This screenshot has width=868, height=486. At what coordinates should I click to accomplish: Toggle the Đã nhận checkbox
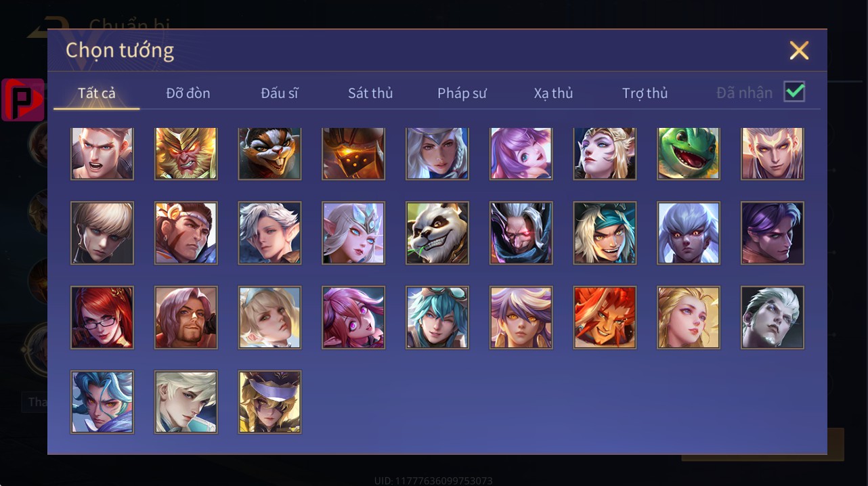pyautogui.click(x=794, y=91)
